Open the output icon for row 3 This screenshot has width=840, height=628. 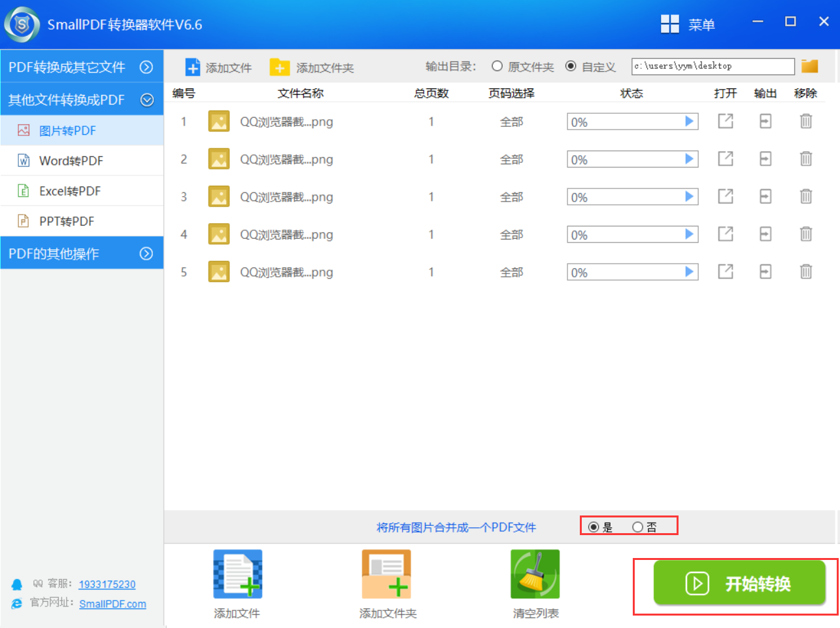(765, 196)
